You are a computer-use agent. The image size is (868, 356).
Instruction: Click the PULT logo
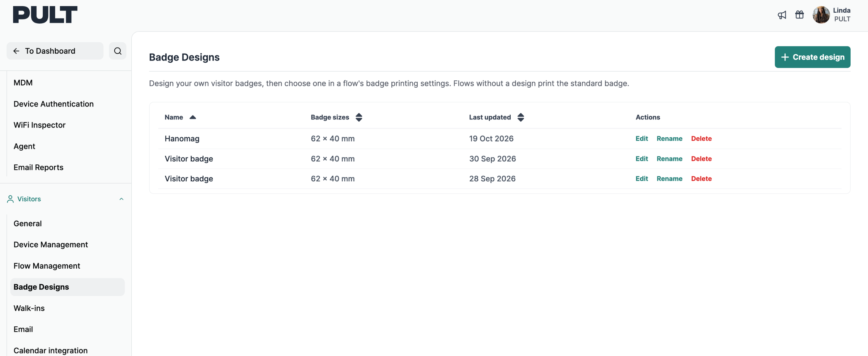click(45, 15)
